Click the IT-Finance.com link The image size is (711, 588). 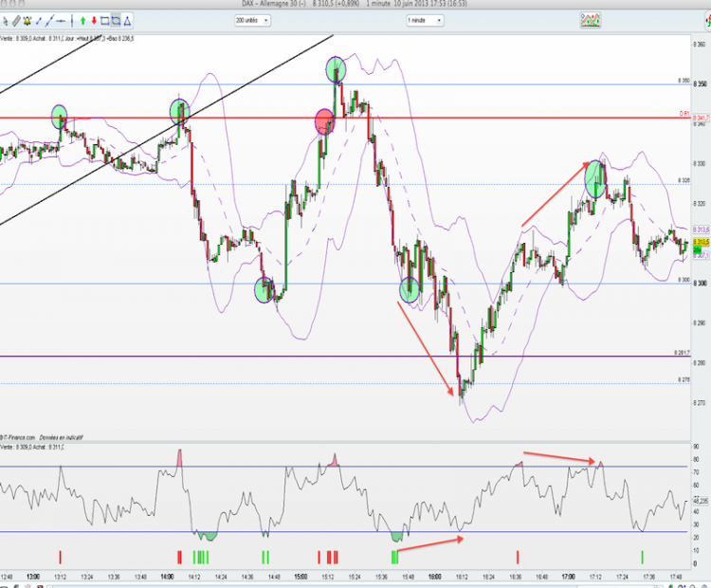click(18, 438)
